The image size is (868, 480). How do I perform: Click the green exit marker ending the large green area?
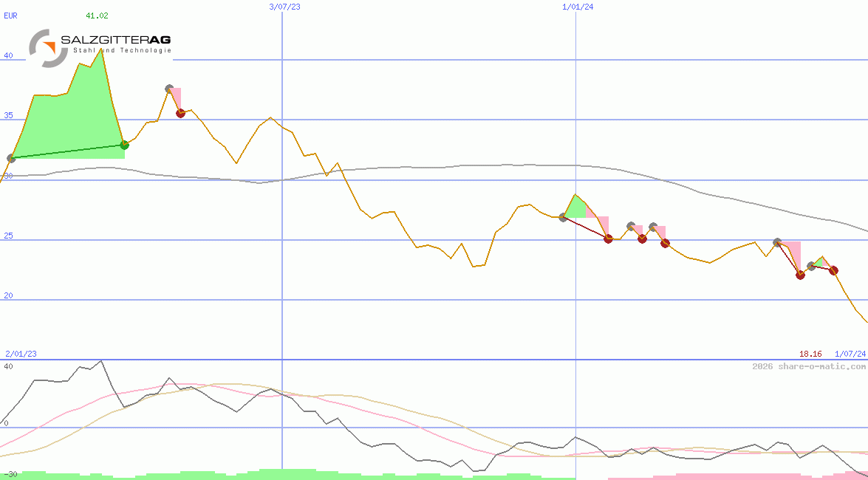[x=124, y=145]
